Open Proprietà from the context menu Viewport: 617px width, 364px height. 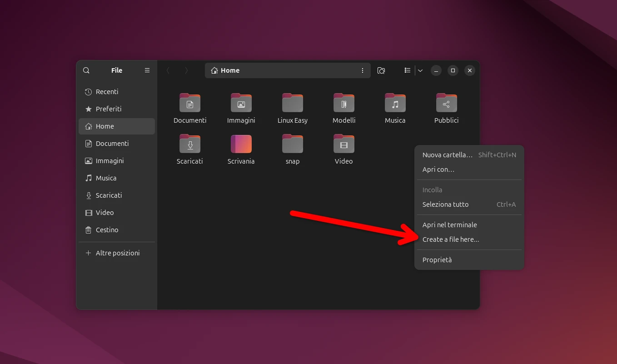click(437, 259)
